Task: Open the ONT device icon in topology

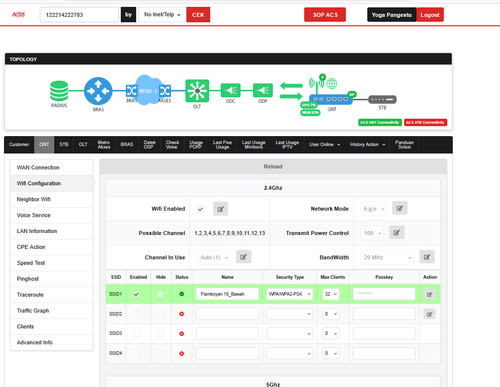Action: pos(331,99)
